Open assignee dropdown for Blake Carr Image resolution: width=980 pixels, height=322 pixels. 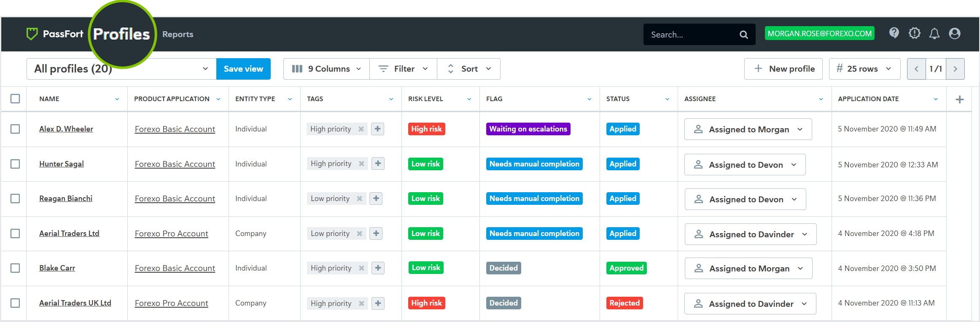pyautogui.click(x=748, y=268)
